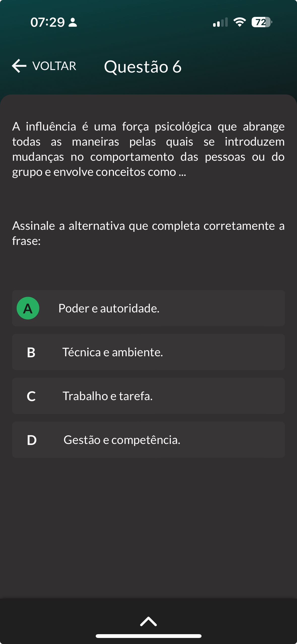Expand bottom panel with up chevron
The width and height of the screenshot is (297, 644).
click(x=148, y=621)
